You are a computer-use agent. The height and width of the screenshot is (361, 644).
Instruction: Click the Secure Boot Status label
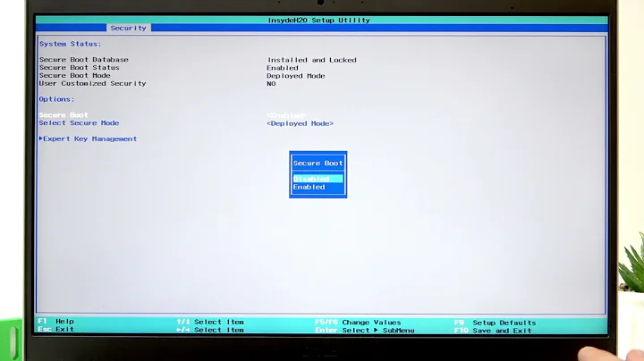tap(80, 68)
